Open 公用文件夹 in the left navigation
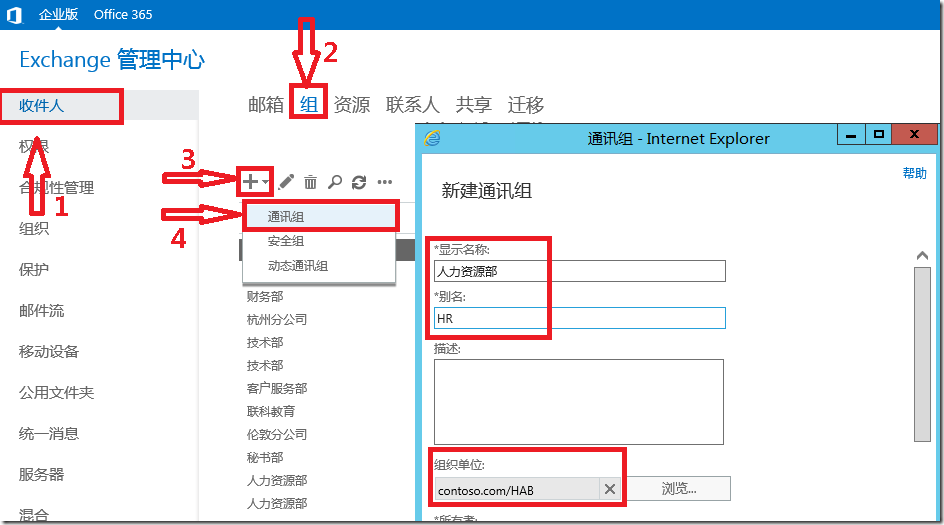The height and width of the screenshot is (525, 944). [57, 393]
